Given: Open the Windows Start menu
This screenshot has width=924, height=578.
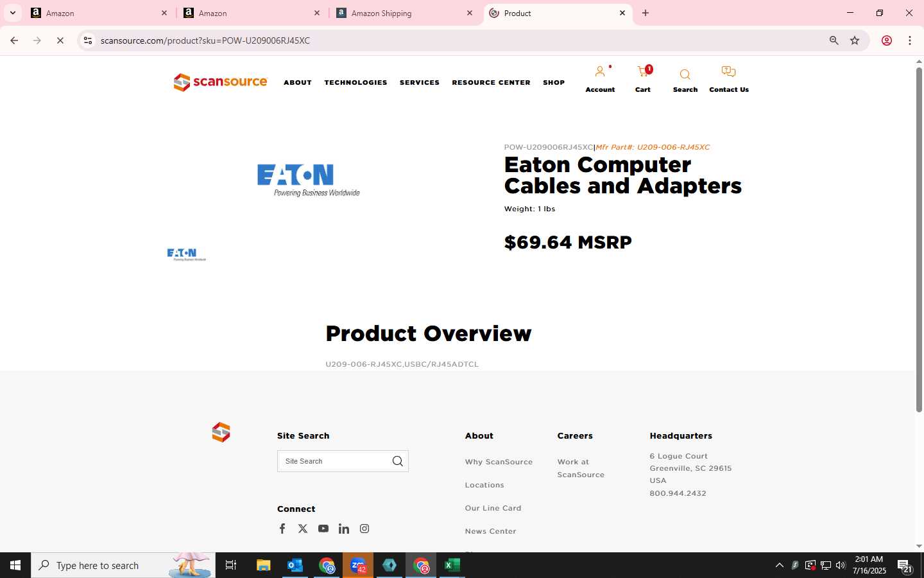Looking at the screenshot, I should [x=15, y=565].
